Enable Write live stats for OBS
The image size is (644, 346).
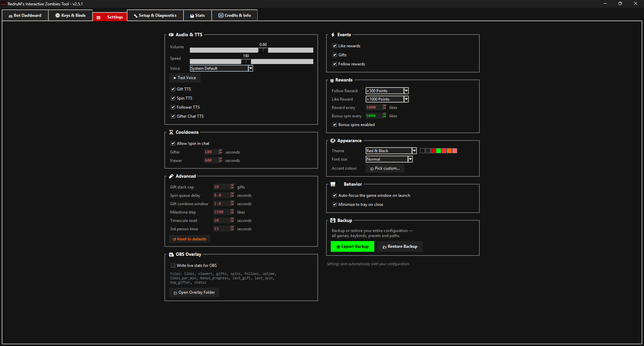[173, 266]
